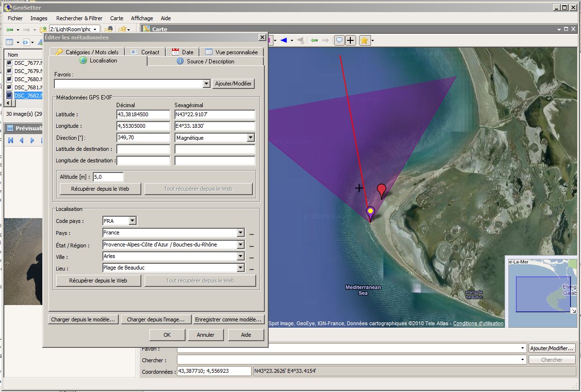Screen dimensions: 581x392
Task: Click the overview minimap thumbnail
Action: point(543,292)
